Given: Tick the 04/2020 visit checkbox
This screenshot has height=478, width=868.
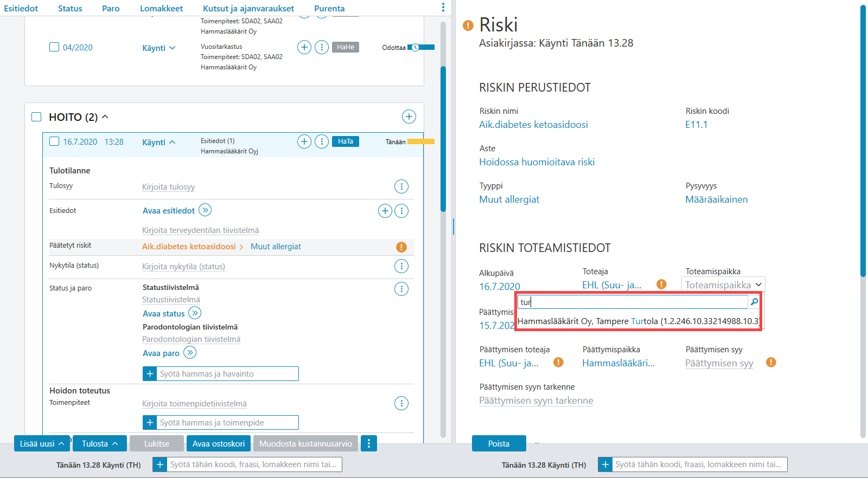Looking at the screenshot, I should (54, 47).
